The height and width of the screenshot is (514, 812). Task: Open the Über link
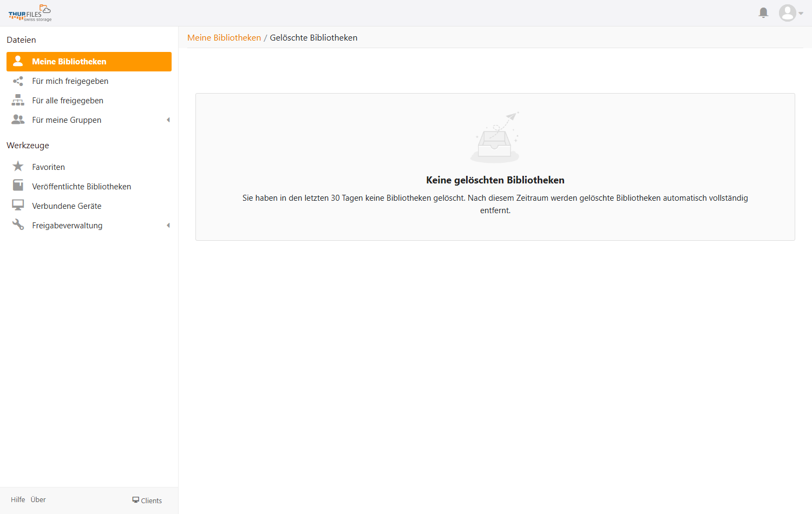(x=38, y=500)
